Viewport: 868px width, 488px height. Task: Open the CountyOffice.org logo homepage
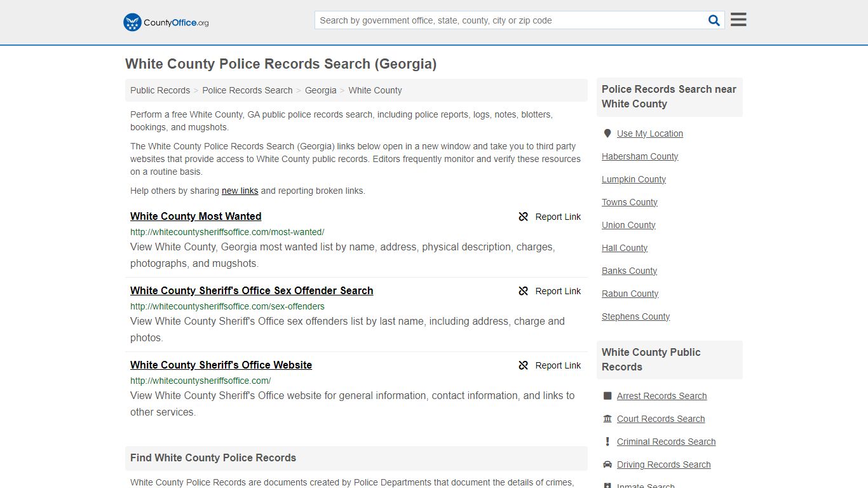166,22
